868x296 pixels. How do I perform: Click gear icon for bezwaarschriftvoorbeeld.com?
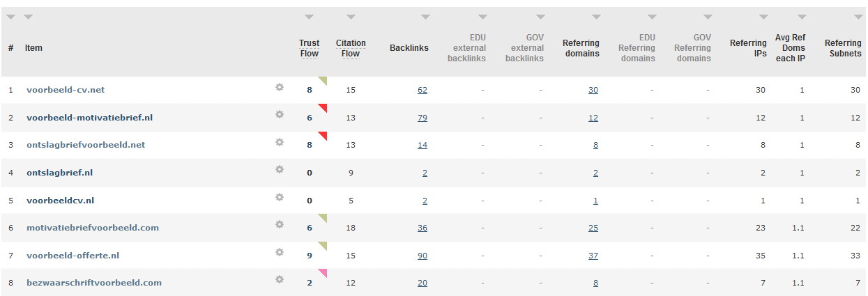[280, 280]
